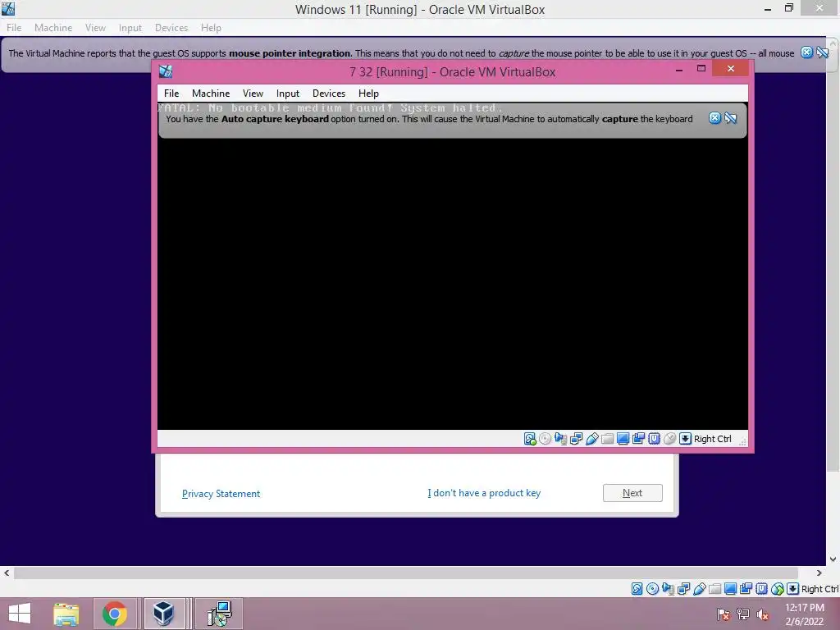The width and height of the screenshot is (840, 630).
Task: Dismiss the Auto capture keyboard notification
Action: [714, 118]
